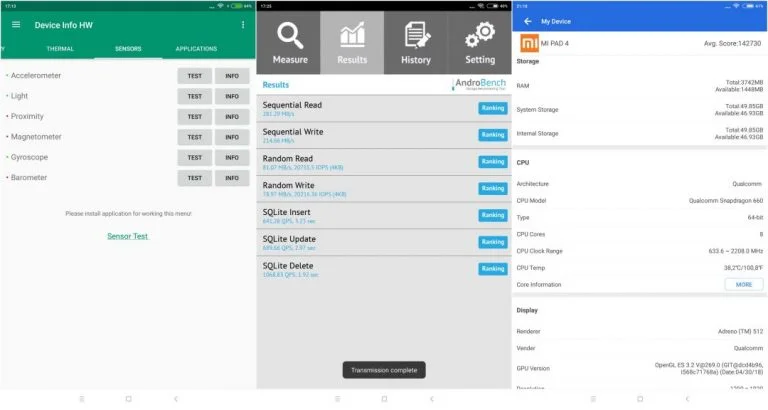Tap the Transmission complete toast
The width and height of the screenshot is (768, 410).
(384, 370)
